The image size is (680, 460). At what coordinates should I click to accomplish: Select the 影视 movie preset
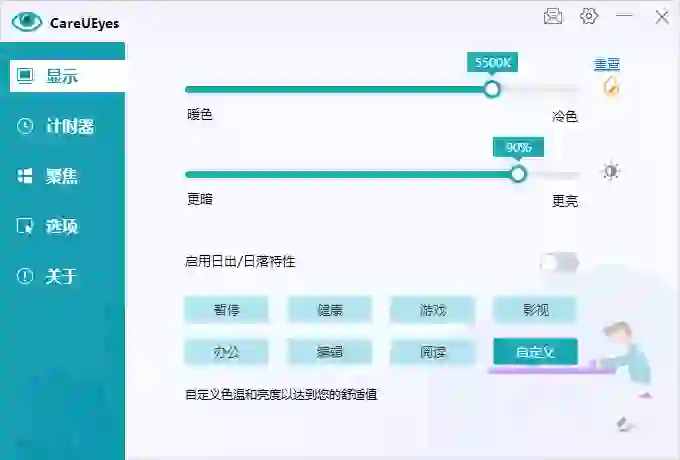pyautogui.click(x=536, y=310)
